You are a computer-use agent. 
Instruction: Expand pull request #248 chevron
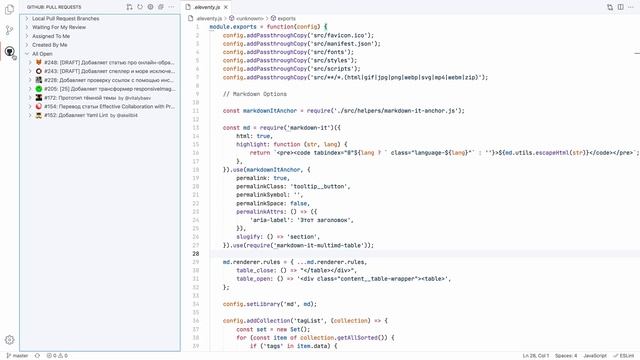(30, 62)
